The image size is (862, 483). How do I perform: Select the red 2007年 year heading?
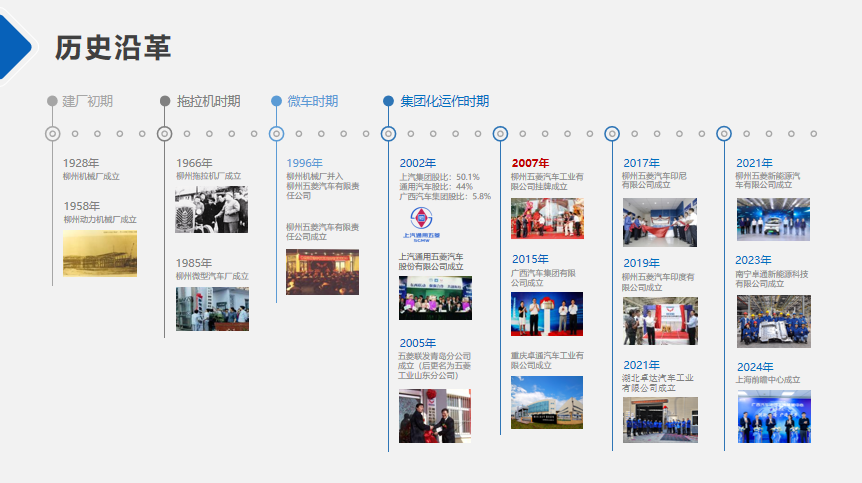tap(530, 163)
